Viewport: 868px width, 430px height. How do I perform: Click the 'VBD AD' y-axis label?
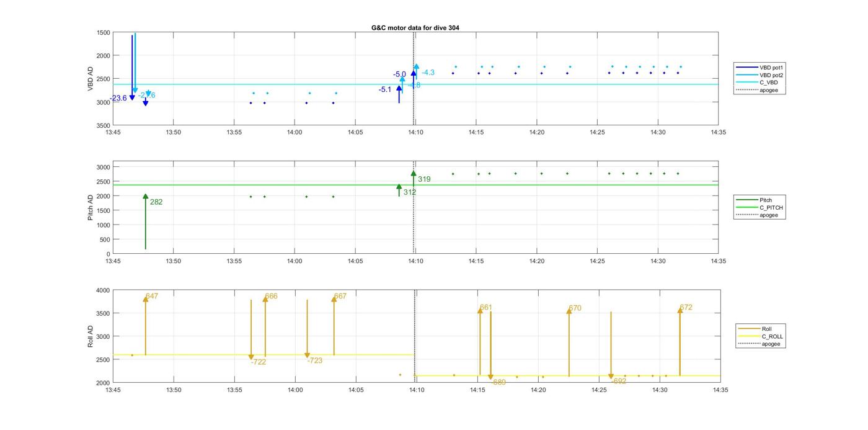[x=91, y=79]
